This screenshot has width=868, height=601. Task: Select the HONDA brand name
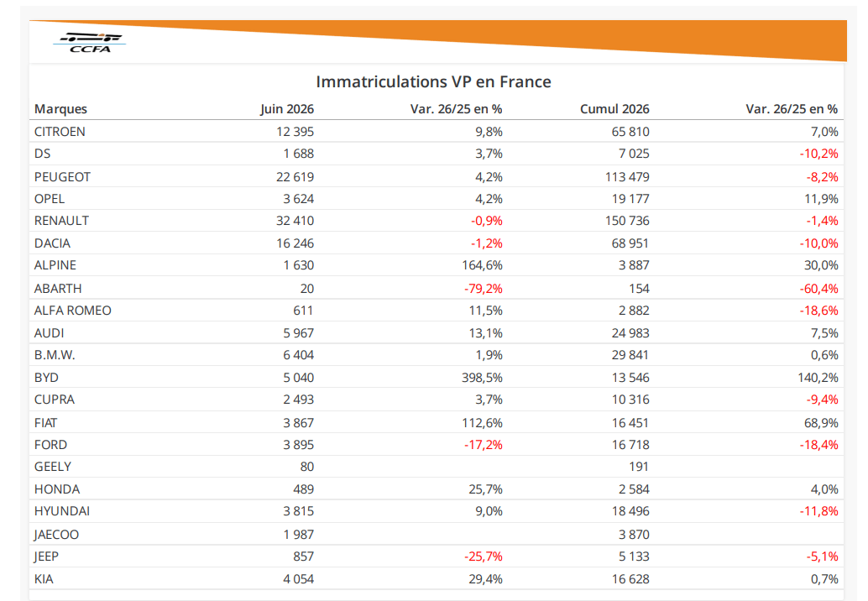[57, 489]
